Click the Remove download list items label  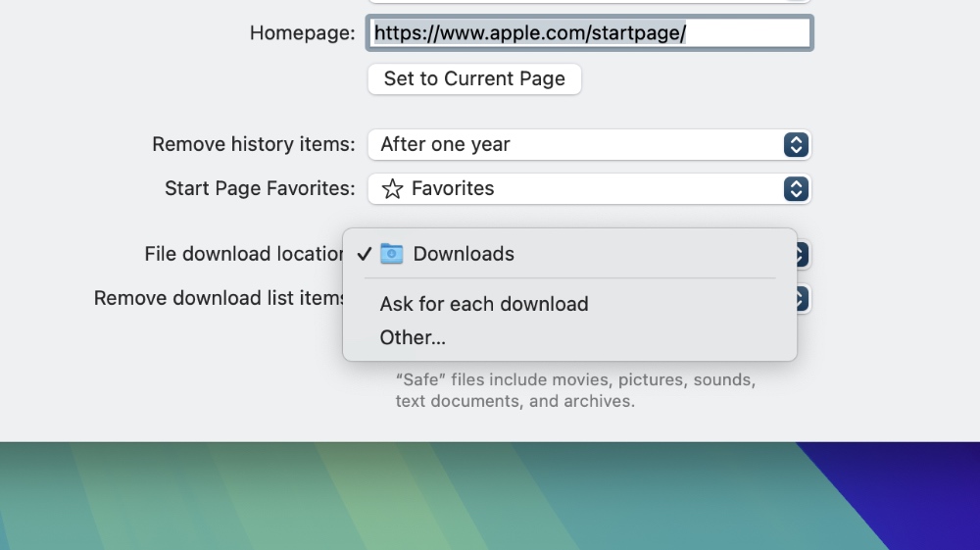click(219, 298)
